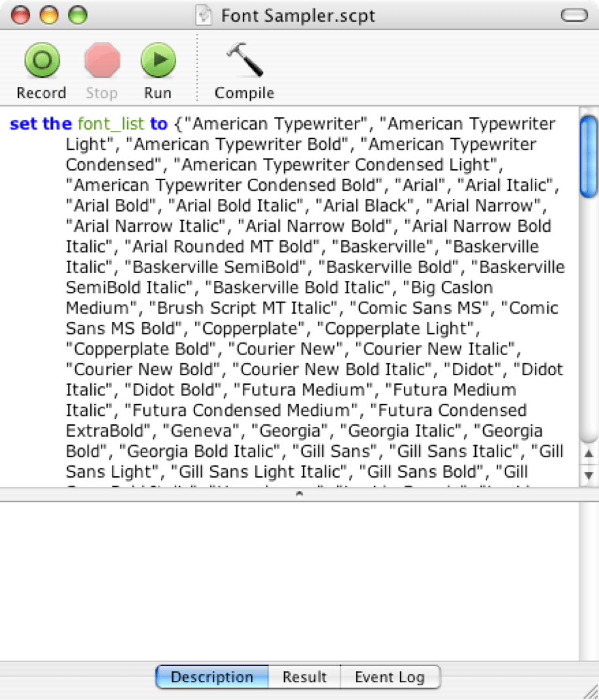Toggle toolbar with the pill button
This screenshot has height=700, width=599.
(x=574, y=15)
